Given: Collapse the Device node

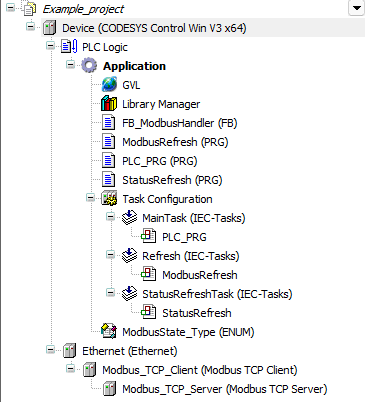Looking at the screenshot, I should point(31,27).
